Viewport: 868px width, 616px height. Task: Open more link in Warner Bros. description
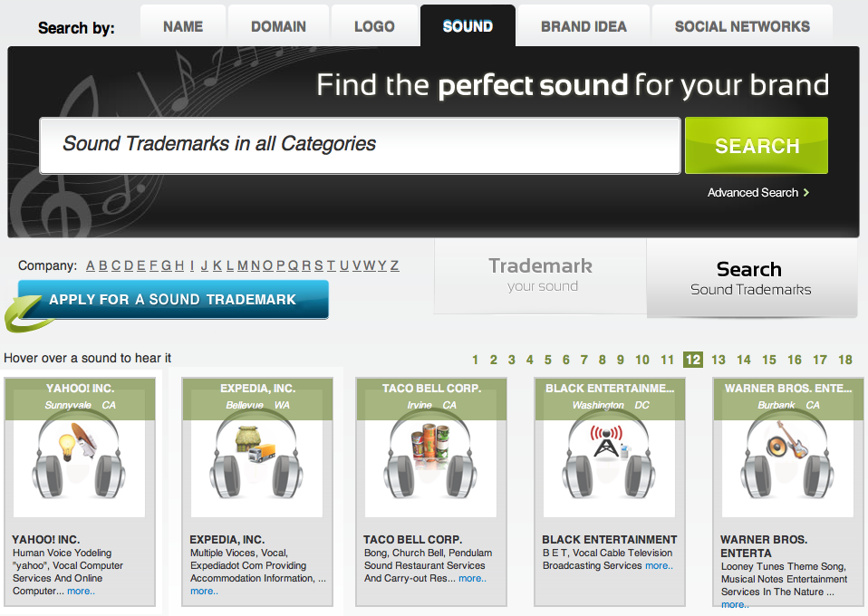click(735, 605)
